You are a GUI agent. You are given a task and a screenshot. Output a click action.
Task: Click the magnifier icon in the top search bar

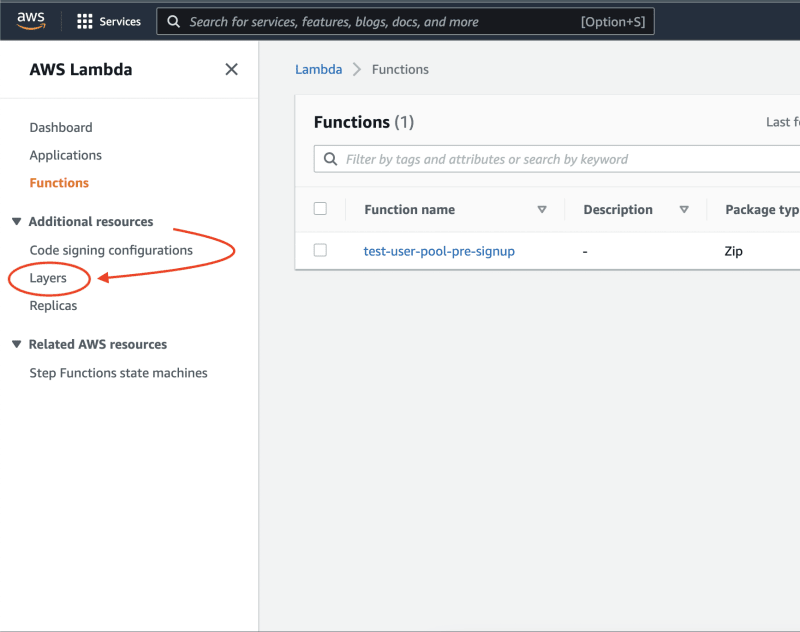pos(173,21)
